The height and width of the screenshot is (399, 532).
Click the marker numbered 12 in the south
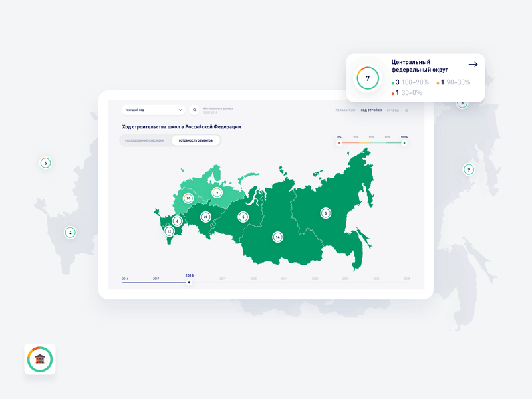click(168, 231)
